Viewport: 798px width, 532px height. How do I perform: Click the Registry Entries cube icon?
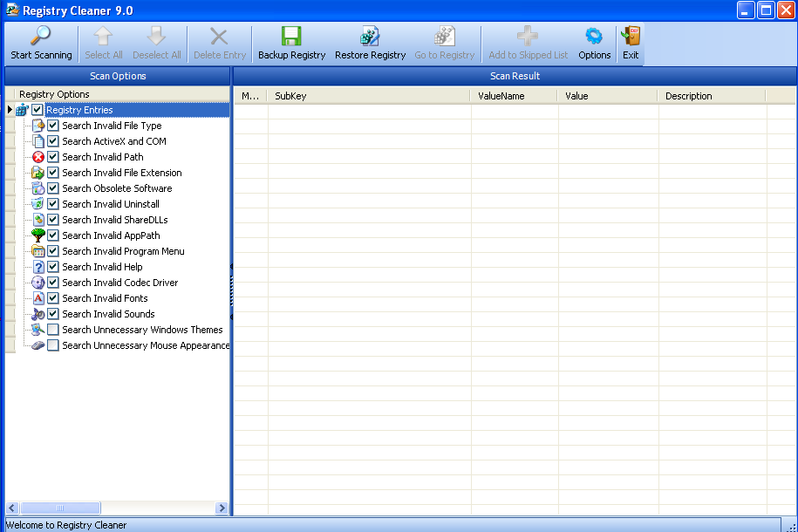(x=22, y=110)
